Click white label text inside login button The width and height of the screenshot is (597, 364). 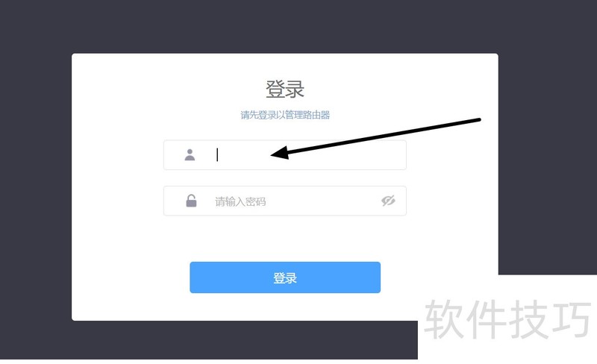point(285,278)
